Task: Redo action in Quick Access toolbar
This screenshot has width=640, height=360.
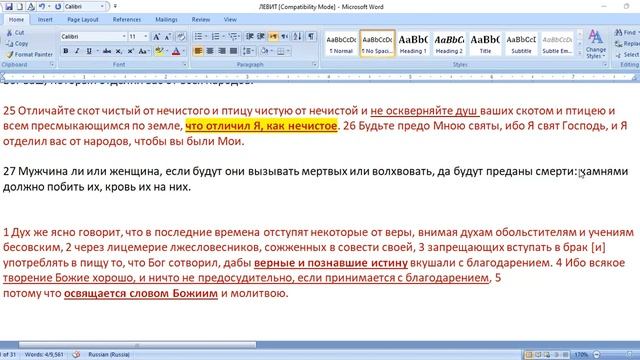Action: (58, 7)
